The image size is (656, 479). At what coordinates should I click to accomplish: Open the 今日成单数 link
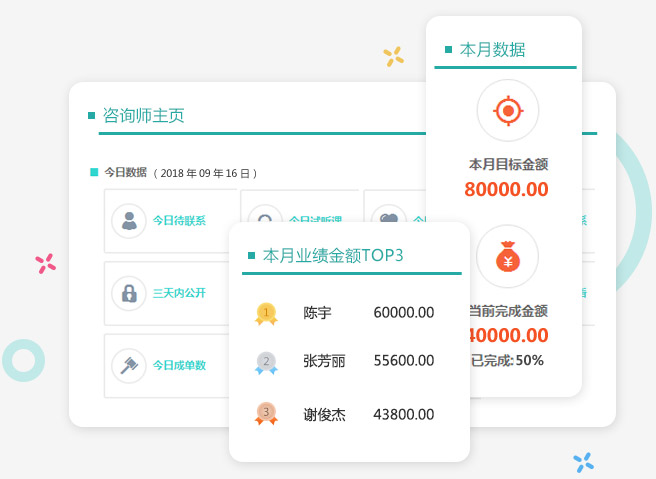point(179,365)
